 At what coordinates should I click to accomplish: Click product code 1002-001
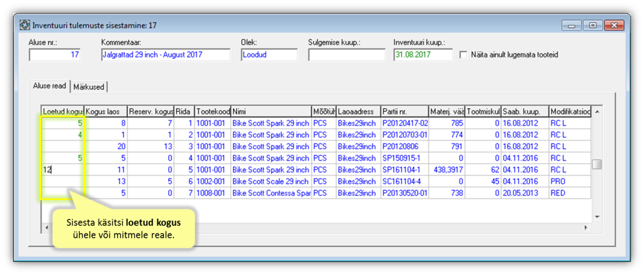point(213,181)
